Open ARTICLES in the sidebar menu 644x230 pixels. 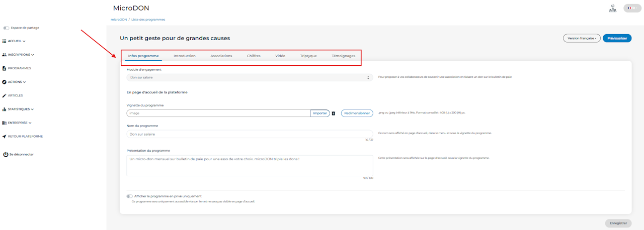16,95
